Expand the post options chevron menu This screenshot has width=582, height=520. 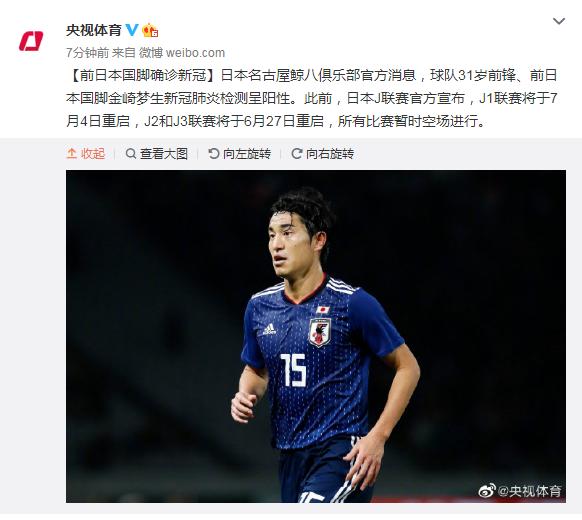coord(559,21)
